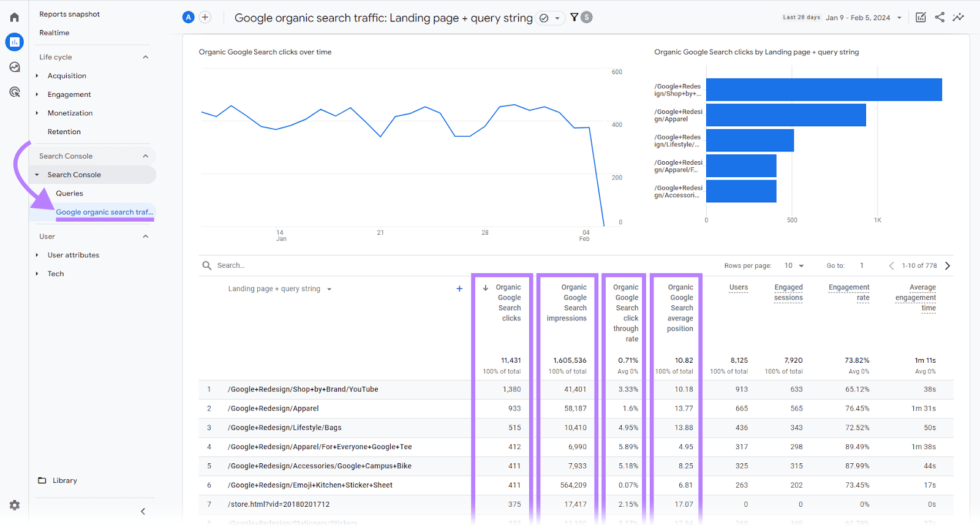Open Rows per page dropdown
980x527 pixels.
tap(794, 266)
